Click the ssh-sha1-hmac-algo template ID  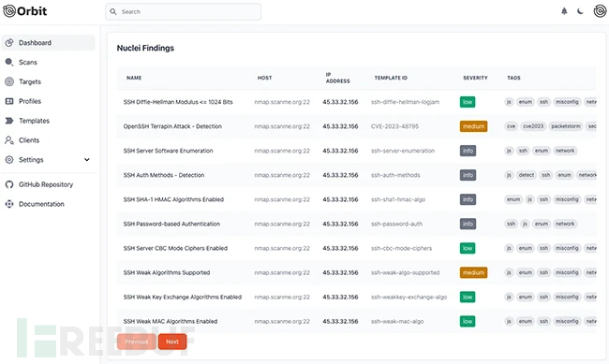point(398,199)
